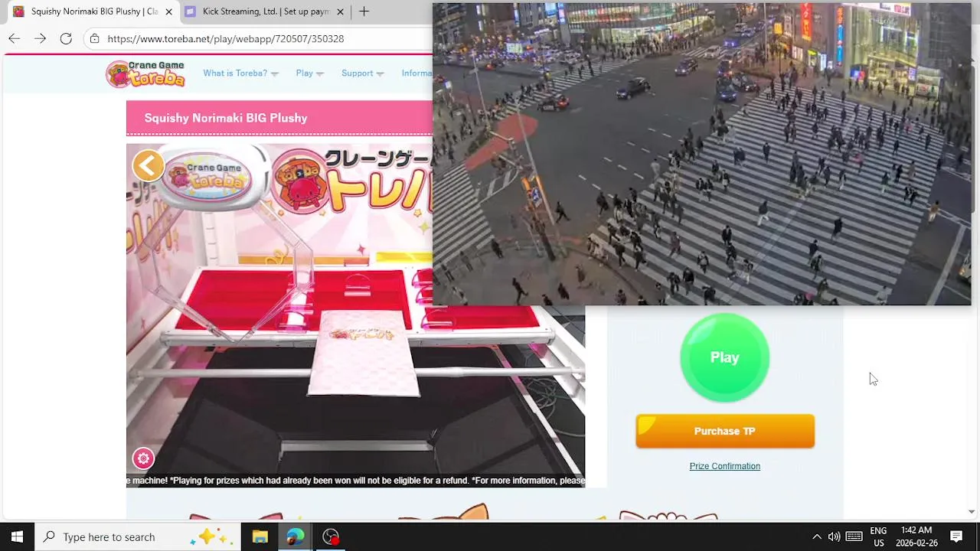980x551 pixels.
Task: Click the Toreba Crane Game logo
Action: coord(145,73)
